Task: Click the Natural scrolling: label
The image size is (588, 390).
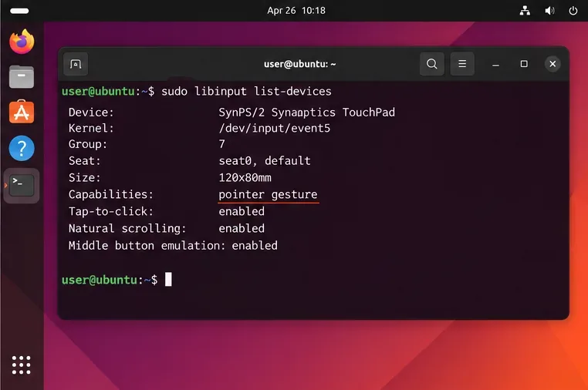Action: 127,228
